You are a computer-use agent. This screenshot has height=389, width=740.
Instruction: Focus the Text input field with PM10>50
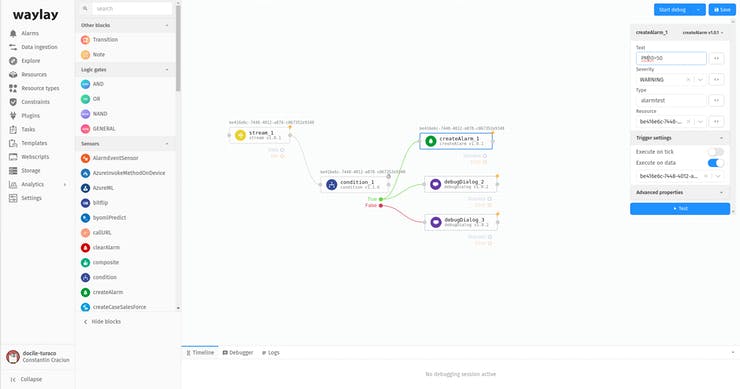click(x=671, y=59)
